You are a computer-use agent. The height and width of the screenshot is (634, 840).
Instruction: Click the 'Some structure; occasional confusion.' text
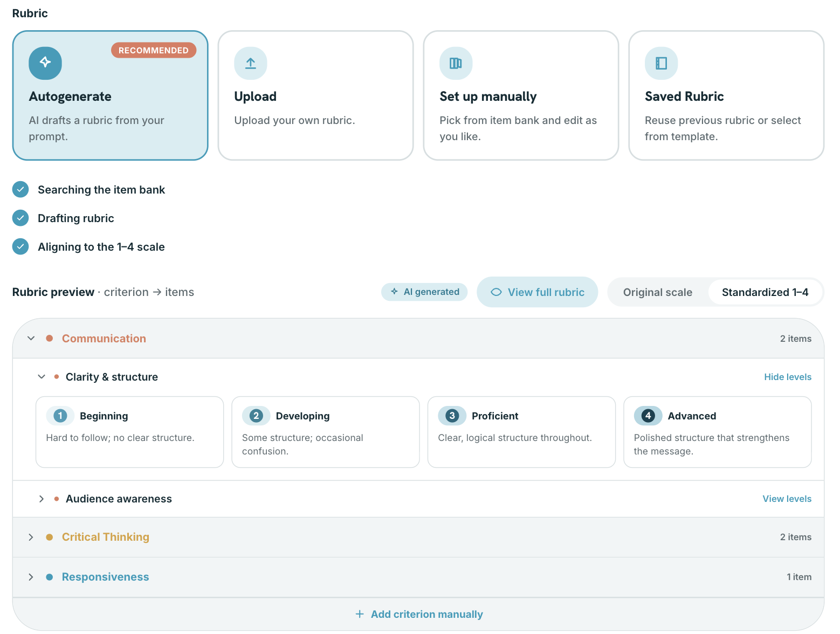302,444
